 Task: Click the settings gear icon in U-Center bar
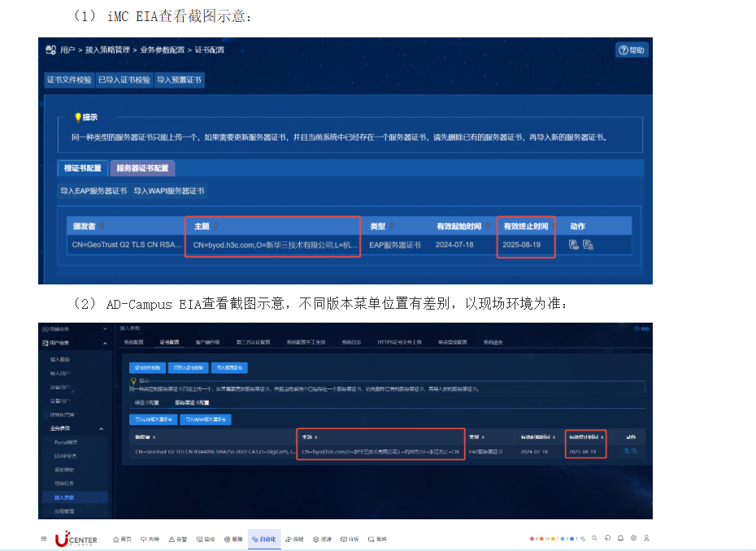[633, 538]
